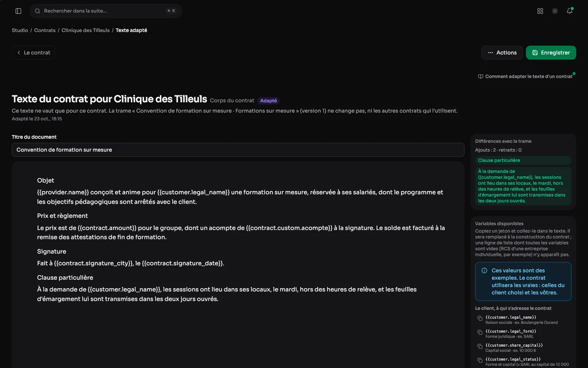Screen dimensions: 588x368
Task: Click the paragraph starting 'Fait à {{contract.signature_city}}'
Action: pyautogui.click(x=130, y=263)
